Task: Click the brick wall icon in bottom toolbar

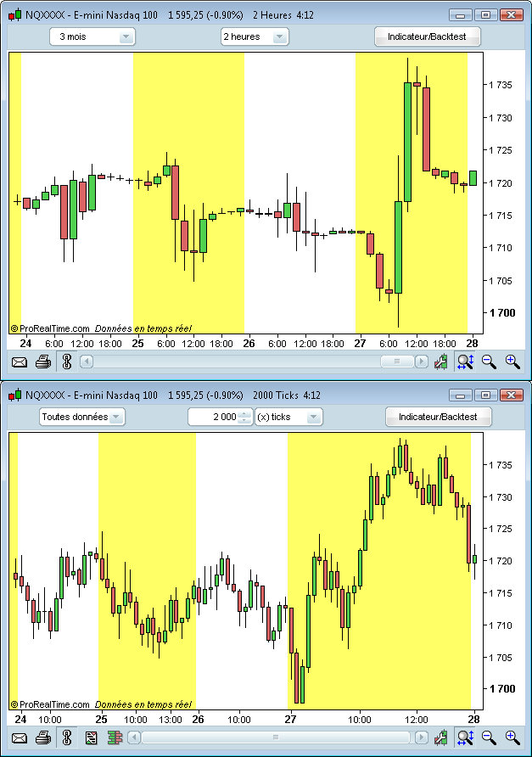Action: (x=113, y=737)
